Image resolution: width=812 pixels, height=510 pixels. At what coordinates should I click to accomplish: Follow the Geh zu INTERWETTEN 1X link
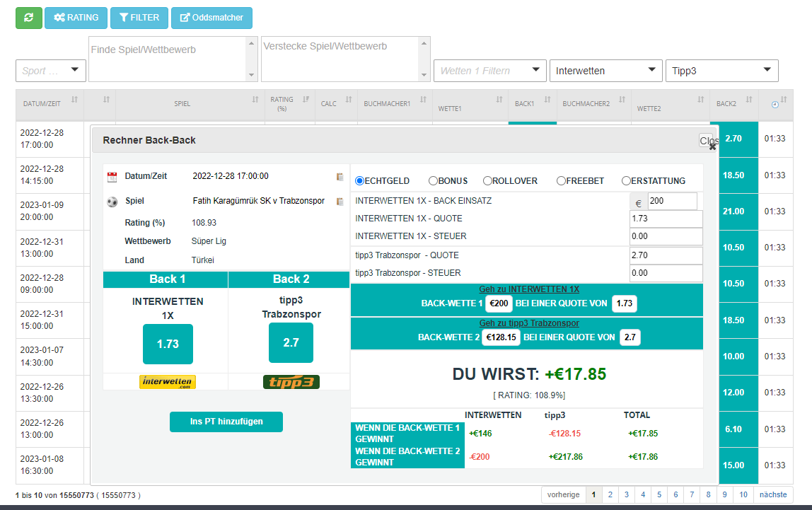[529, 289]
